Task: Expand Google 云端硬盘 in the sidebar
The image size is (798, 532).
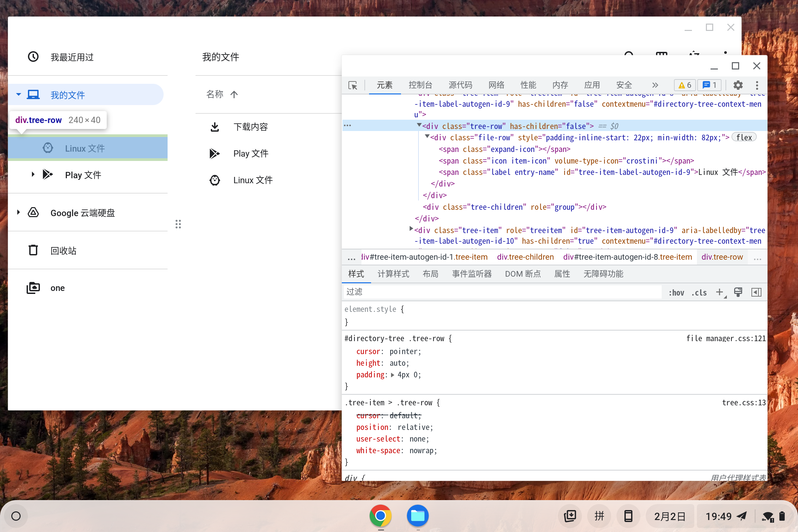Action: (19, 212)
